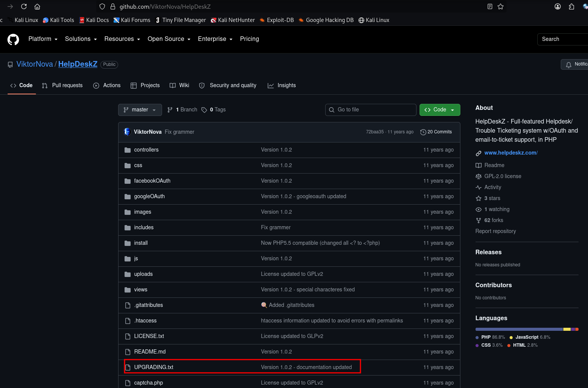The width and height of the screenshot is (588, 388).
Task: Expand the Solutions menu
Action: click(x=81, y=39)
